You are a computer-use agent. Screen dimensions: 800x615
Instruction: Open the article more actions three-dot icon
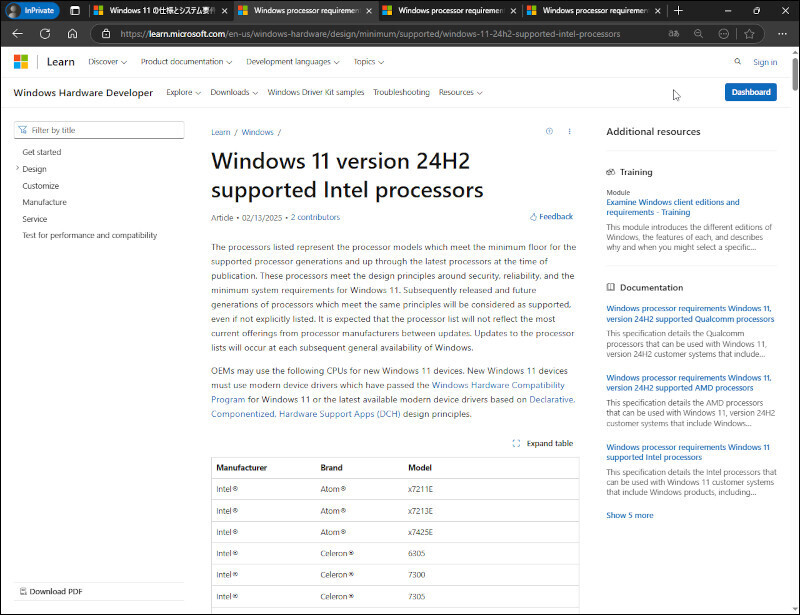pos(569,132)
